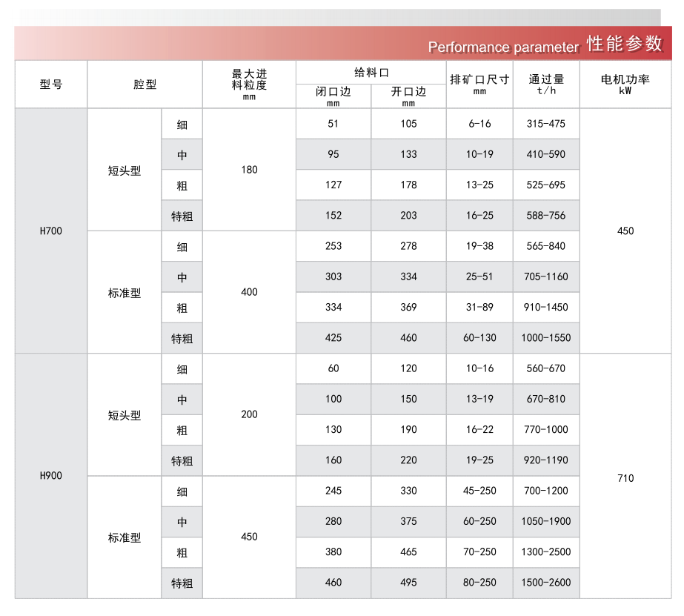The width and height of the screenshot is (684, 616).
Task: Select the 6-16 discharge size cell
Action: click(479, 124)
